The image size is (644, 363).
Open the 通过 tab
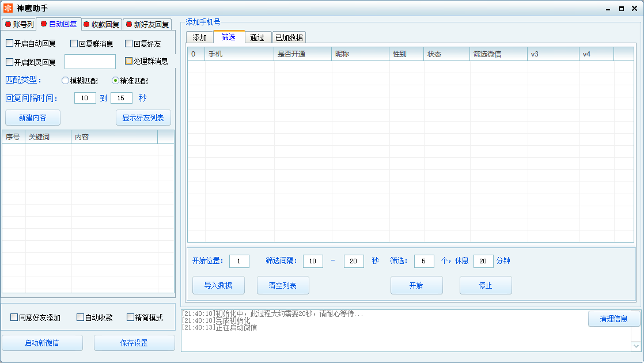[257, 37]
